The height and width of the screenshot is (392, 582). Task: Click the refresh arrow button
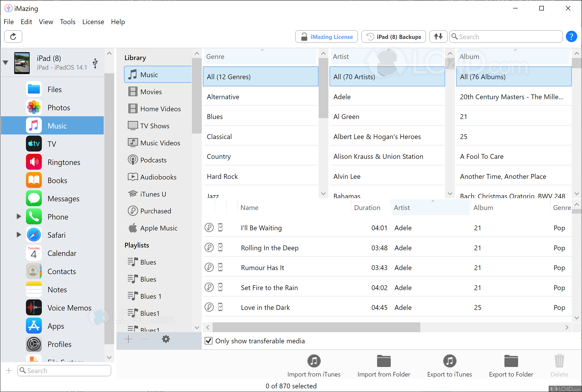coord(13,37)
